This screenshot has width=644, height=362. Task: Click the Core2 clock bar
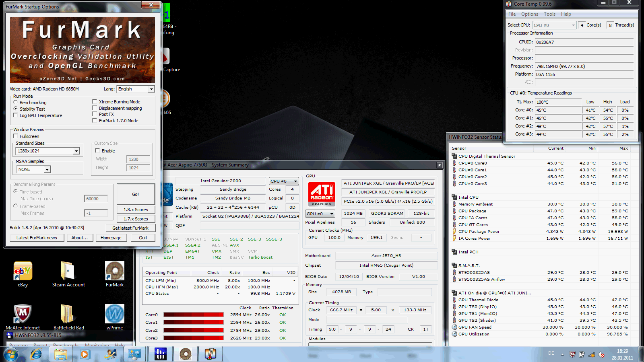coord(194,330)
